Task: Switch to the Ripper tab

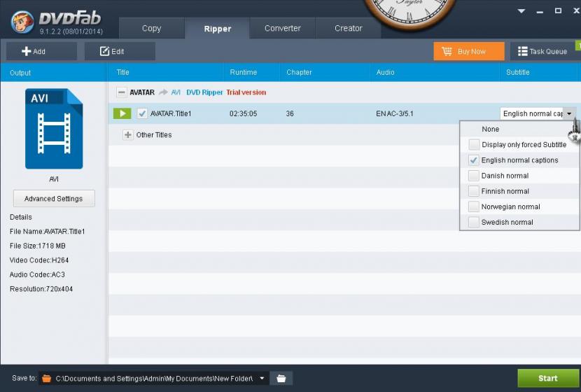Action: click(x=218, y=29)
